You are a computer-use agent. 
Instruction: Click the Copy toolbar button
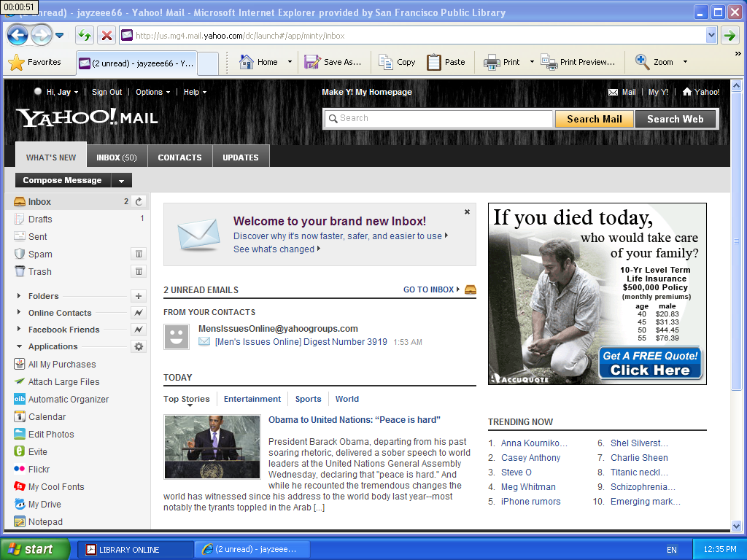397,63
